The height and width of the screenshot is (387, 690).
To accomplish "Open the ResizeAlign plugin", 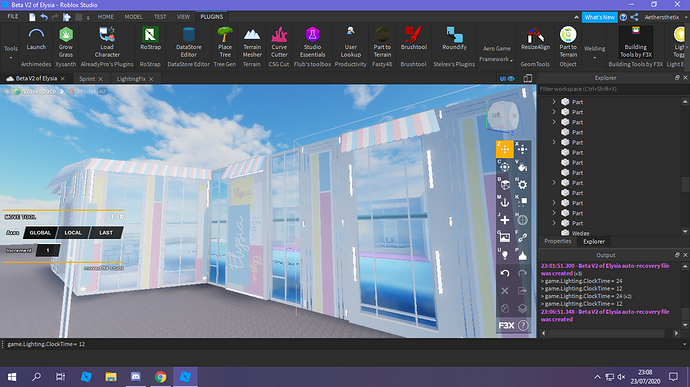I will (x=536, y=39).
